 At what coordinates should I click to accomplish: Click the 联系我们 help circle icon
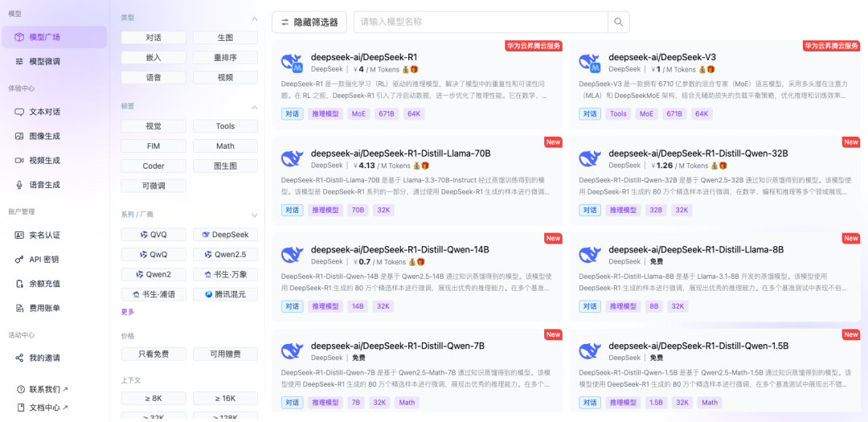tap(21, 389)
